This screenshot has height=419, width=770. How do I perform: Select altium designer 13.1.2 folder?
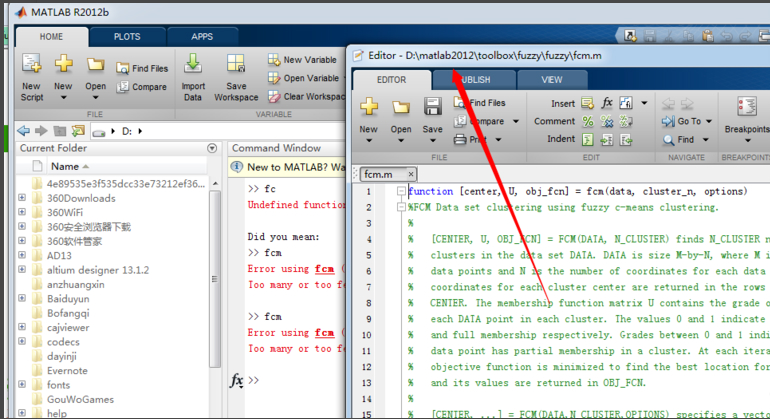tap(98, 270)
